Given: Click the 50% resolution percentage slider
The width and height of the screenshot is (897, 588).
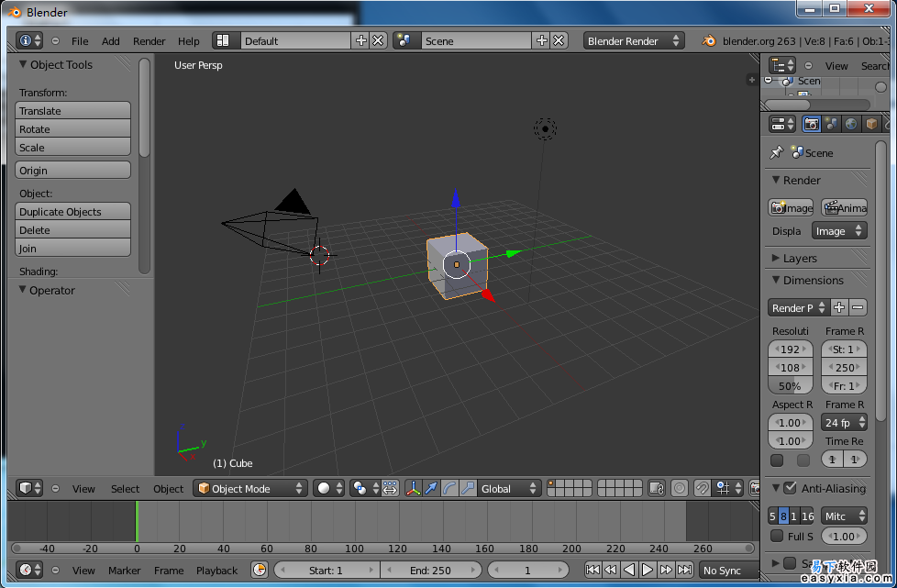Looking at the screenshot, I should 790,386.
